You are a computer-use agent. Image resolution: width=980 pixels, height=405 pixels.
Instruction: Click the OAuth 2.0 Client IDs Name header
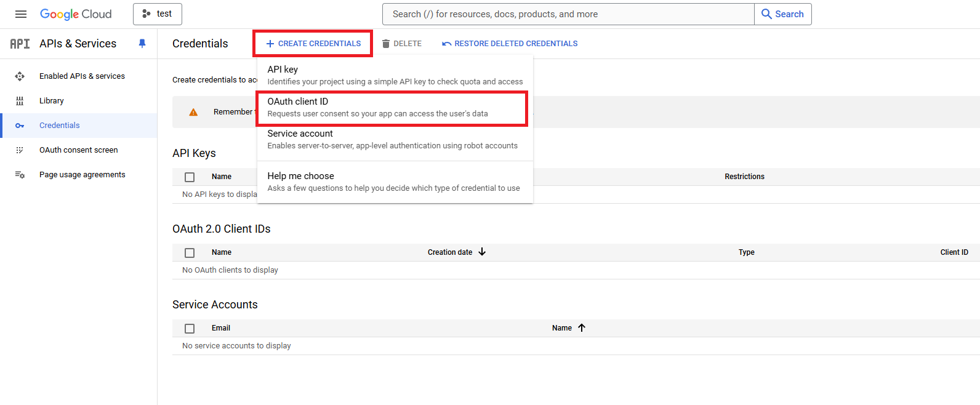pos(222,252)
